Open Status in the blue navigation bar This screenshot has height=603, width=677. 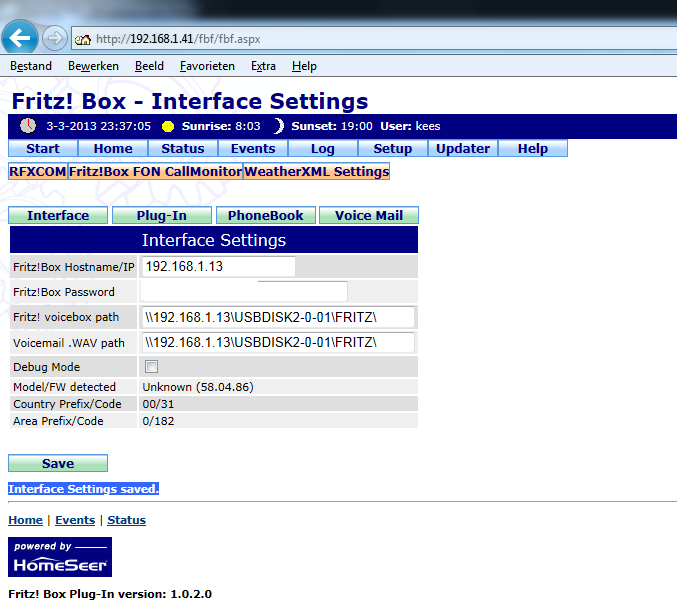183,148
